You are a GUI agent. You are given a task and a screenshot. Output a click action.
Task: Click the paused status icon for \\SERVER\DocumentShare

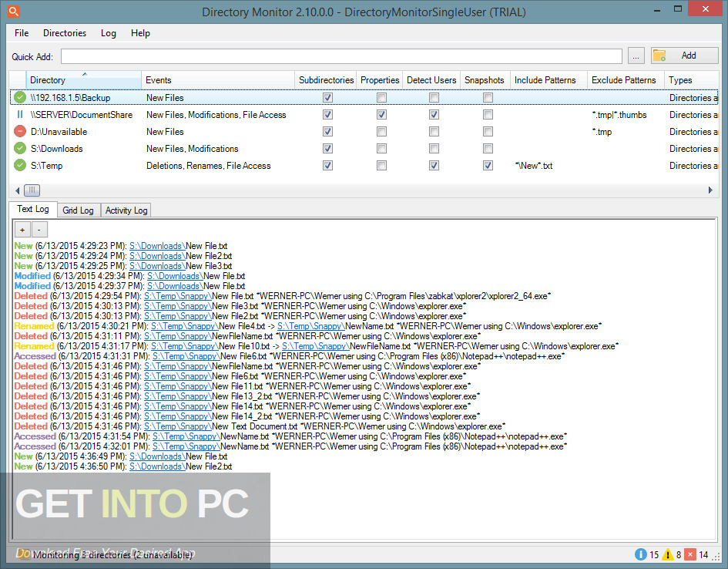[x=20, y=115]
